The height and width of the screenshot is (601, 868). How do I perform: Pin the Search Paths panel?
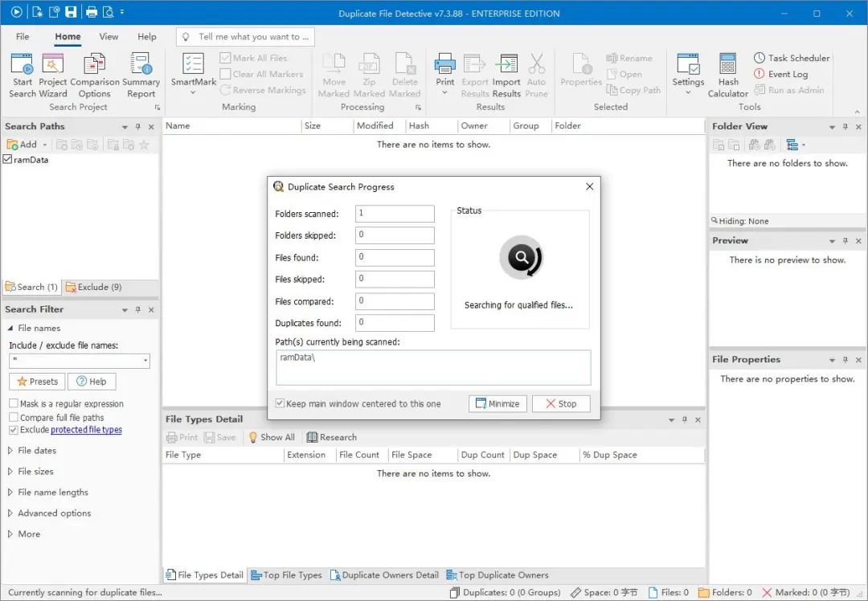(x=138, y=127)
